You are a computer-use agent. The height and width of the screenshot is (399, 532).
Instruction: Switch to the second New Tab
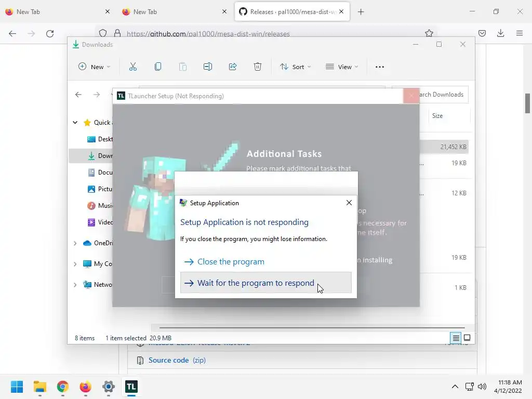[x=175, y=12]
